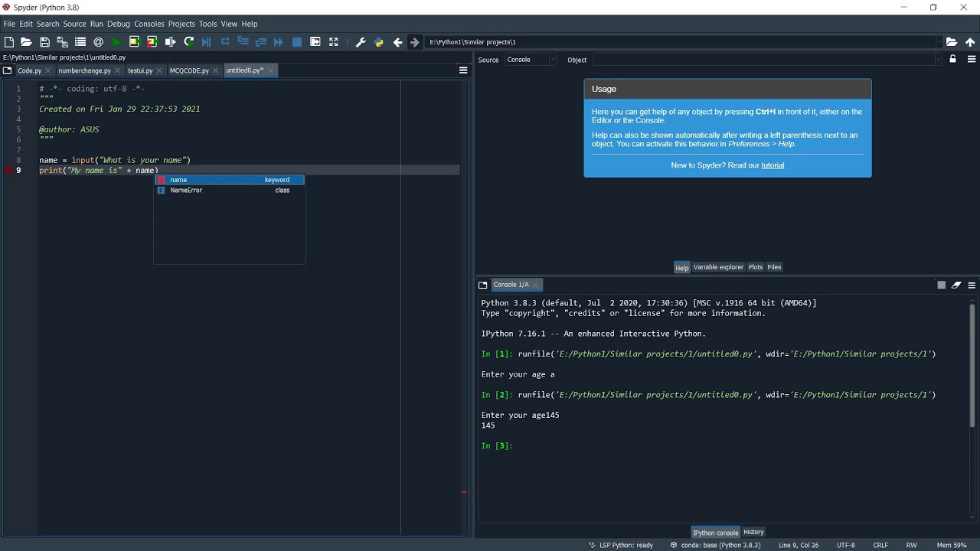
Task: Open the file switcher list icon
Action: [80, 42]
